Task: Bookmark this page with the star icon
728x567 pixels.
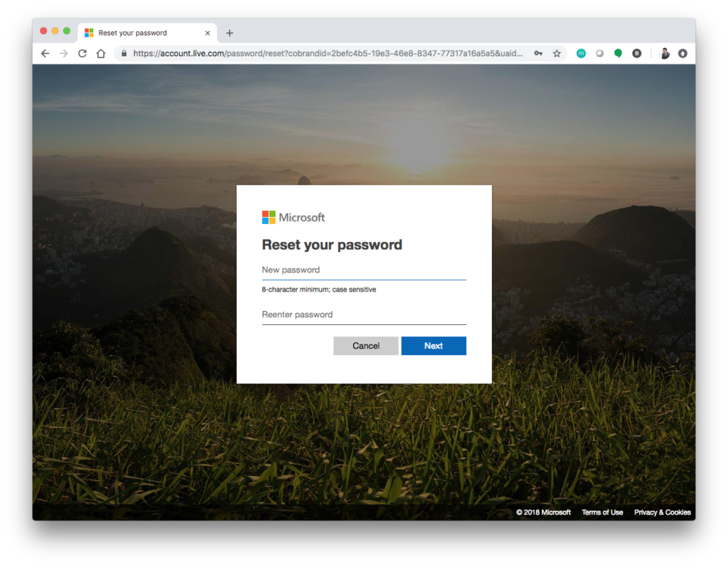Action: [557, 53]
